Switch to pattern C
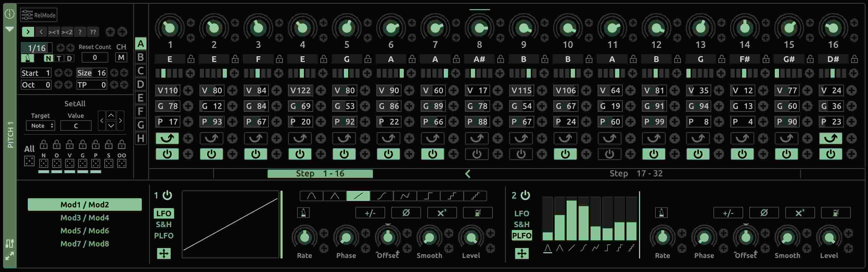Screen dimensions: 868x272 [x=141, y=71]
